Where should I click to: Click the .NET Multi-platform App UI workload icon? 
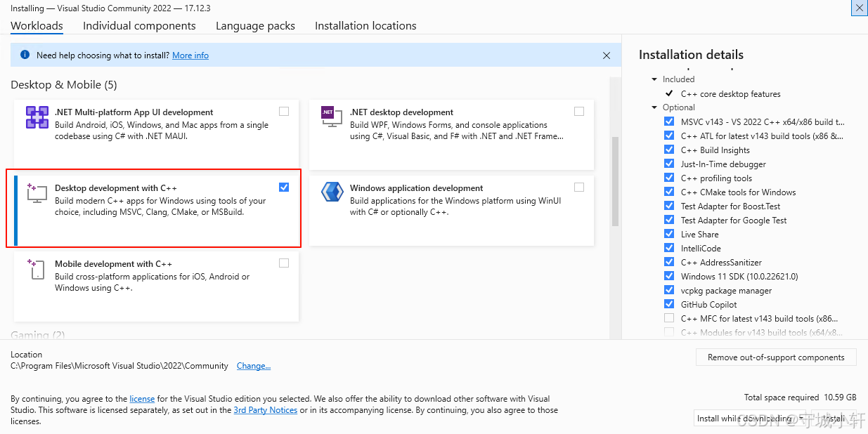pos(37,117)
